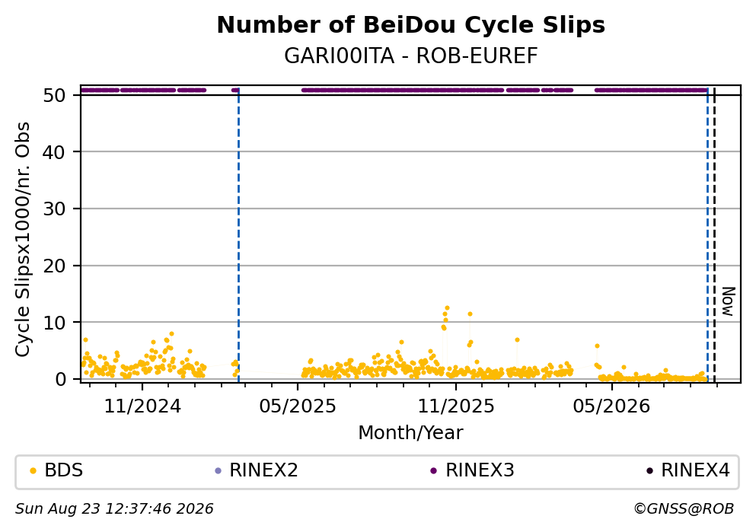Click the 'Now' dashed line label
Image resolution: width=756 pixels, height=532 pixels.
point(728,301)
